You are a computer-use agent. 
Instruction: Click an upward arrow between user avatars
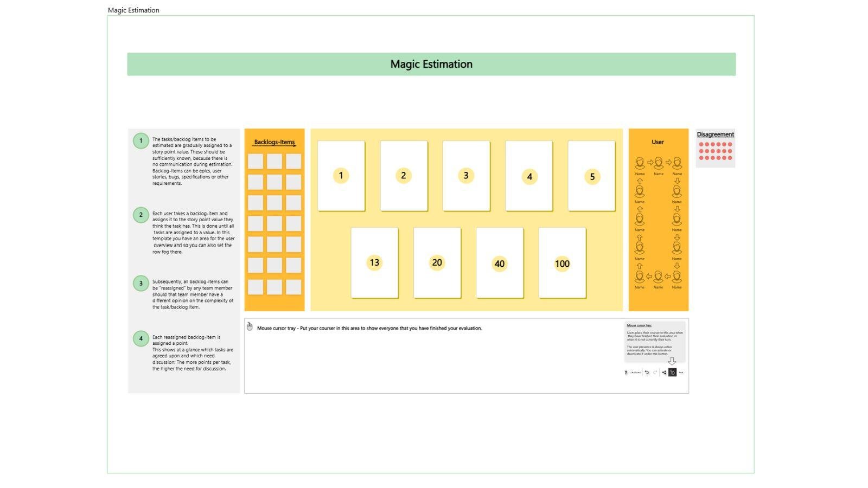tap(640, 181)
